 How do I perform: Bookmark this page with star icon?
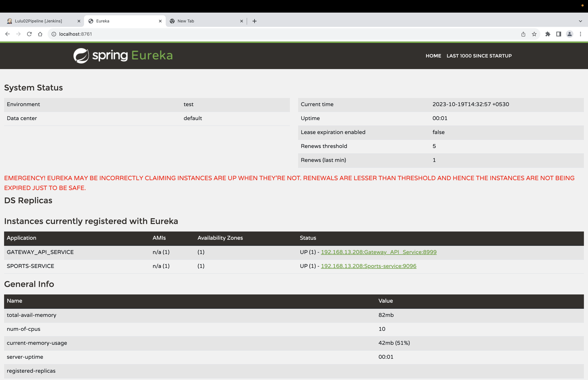click(x=534, y=34)
